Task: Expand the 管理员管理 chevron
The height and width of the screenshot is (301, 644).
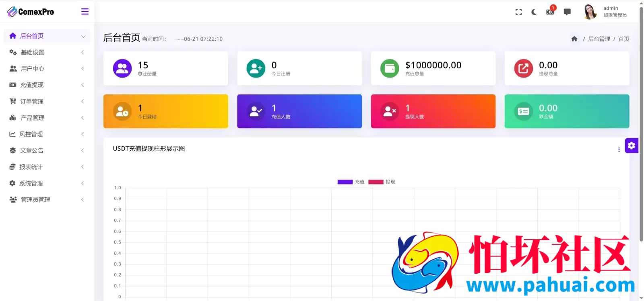Action: (x=83, y=200)
